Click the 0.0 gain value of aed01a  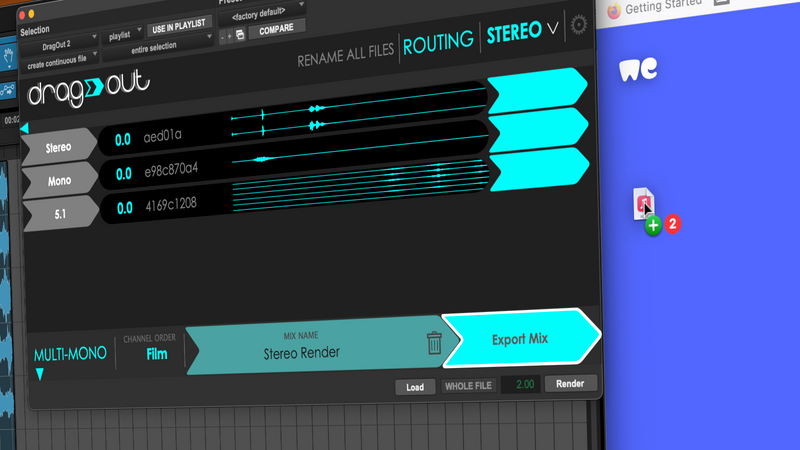122,139
